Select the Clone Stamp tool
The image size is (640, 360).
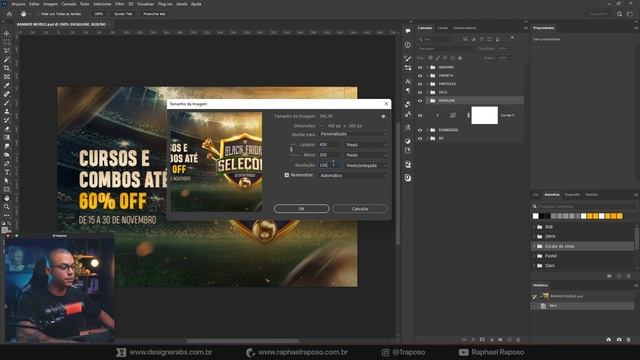[7, 111]
